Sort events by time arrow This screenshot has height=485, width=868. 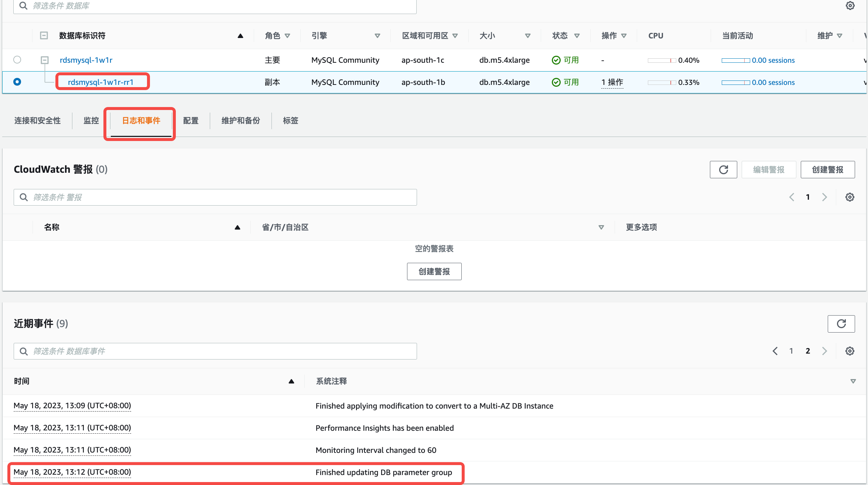point(291,381)
